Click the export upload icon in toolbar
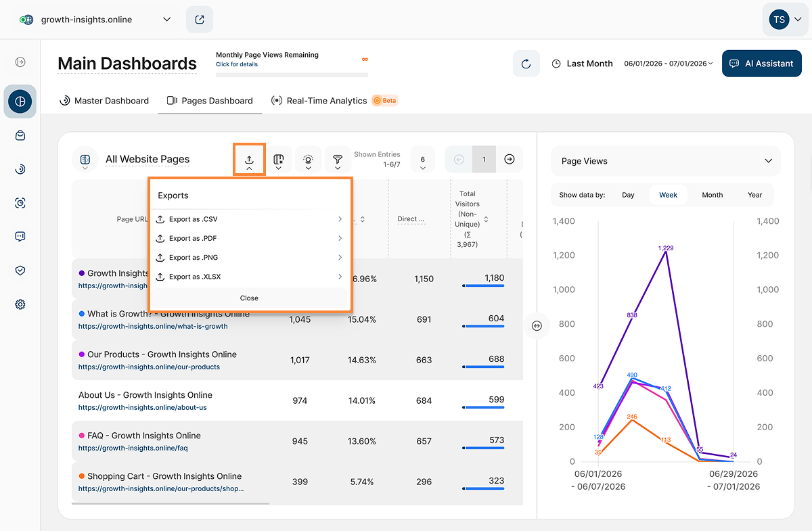The height and width of the screenshot is (531, 812). pos(249,160)
